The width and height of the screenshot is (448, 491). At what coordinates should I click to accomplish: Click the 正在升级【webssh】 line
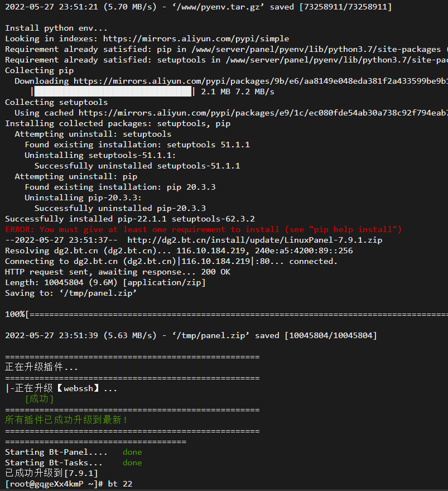point(61,388)
